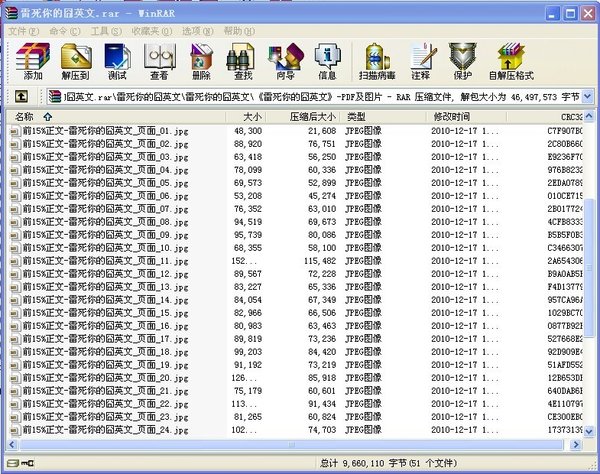Expand the address path dropdown
This screenshot has height=474, width=600.
point(588,97)
